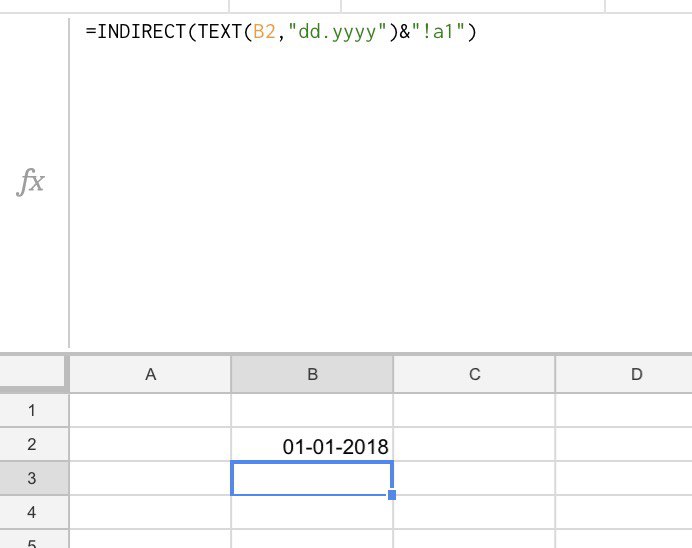Click cell D2
The image size is (692, 548).
point(624,444)
